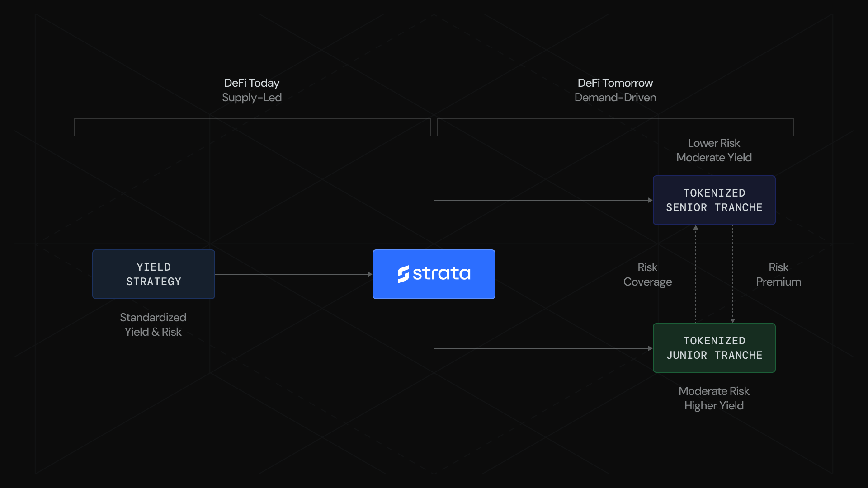
Task: Click arrowhead entering Senior Tranche box
Action: click(x=650, y=200)
